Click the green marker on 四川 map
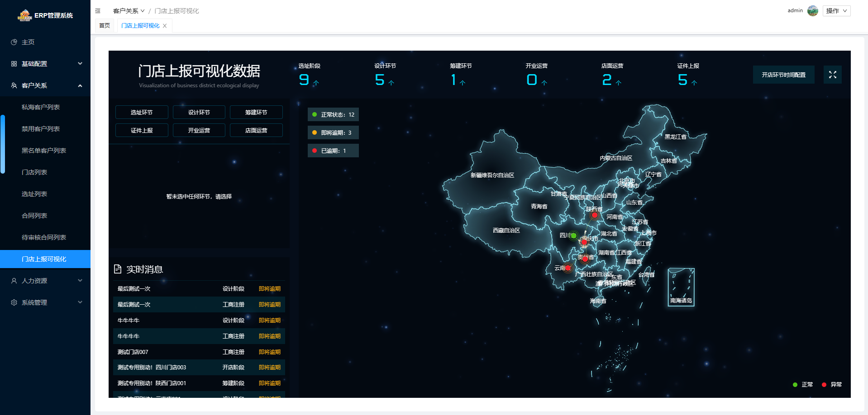 pos(573,236)
